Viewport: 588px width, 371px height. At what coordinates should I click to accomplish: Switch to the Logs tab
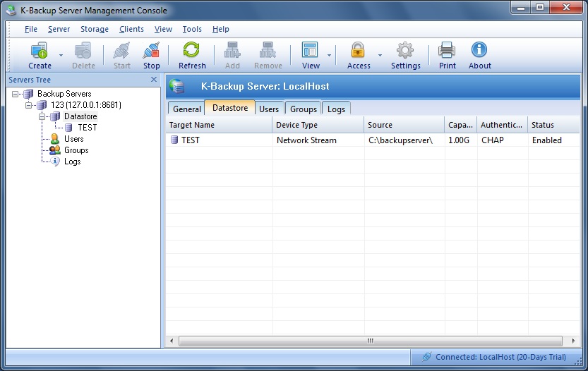pos(336,109)
